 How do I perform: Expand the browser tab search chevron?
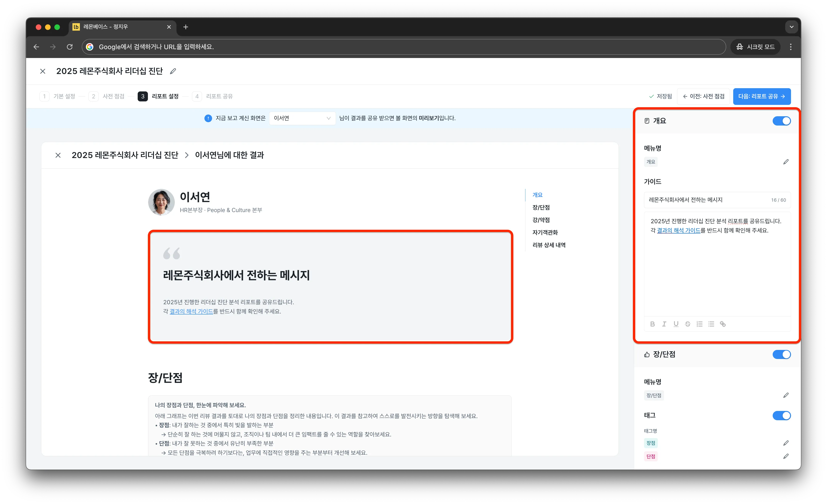(x=791, y=27)
